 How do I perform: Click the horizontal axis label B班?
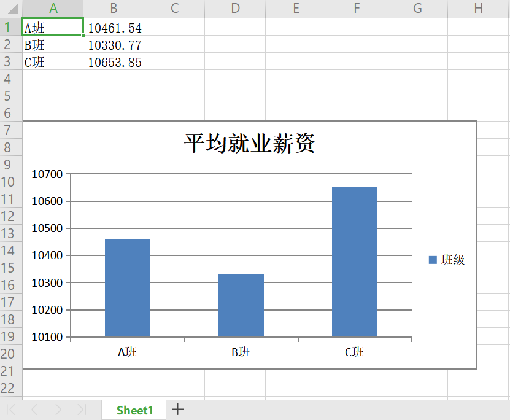point(240,352)
